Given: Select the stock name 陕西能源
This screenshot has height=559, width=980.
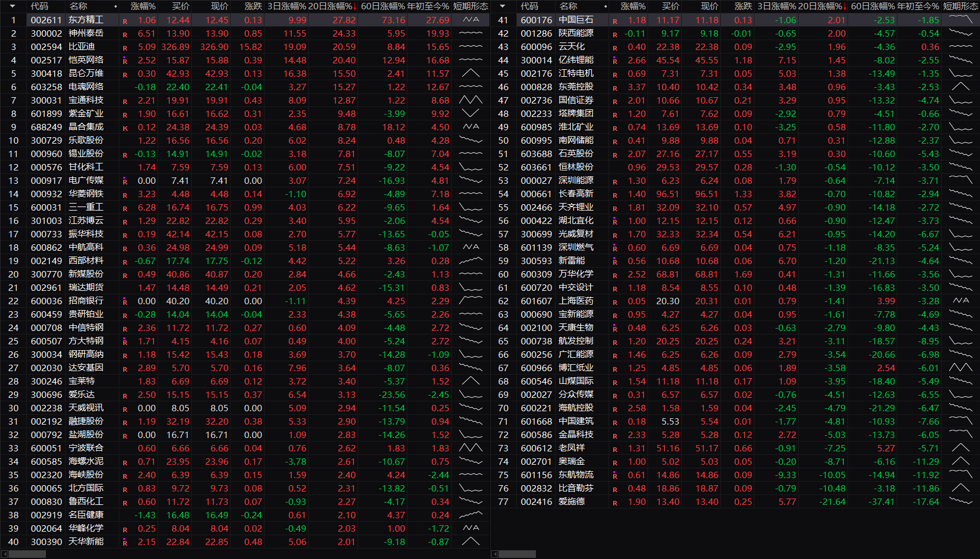Looking at the screenshot, I should coord(576,33).
